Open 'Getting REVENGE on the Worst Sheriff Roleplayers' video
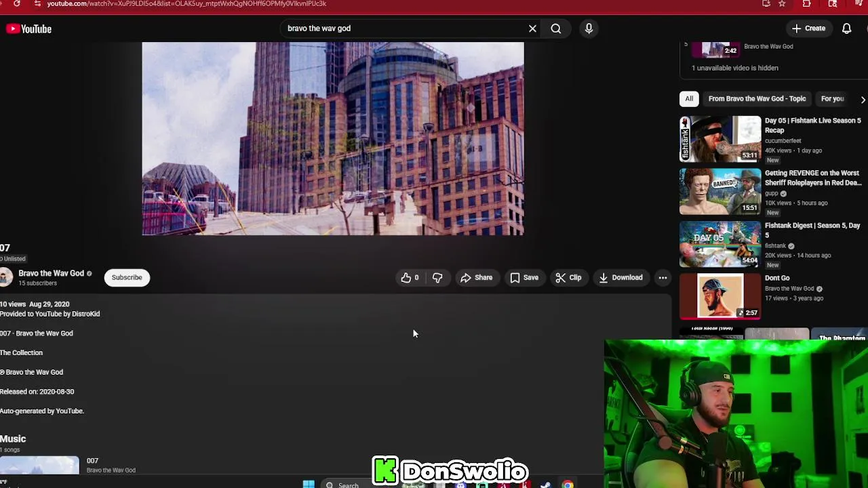The width and height of the screenshot is (868, 488). click(813, 178)
